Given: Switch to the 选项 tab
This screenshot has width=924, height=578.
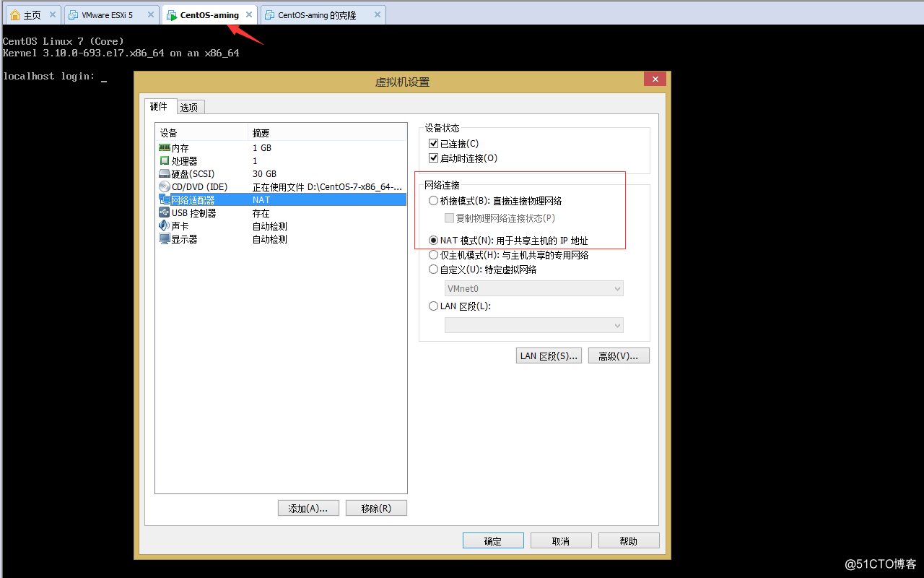Looking at the screenshot, I should click(x=191, y=108).
